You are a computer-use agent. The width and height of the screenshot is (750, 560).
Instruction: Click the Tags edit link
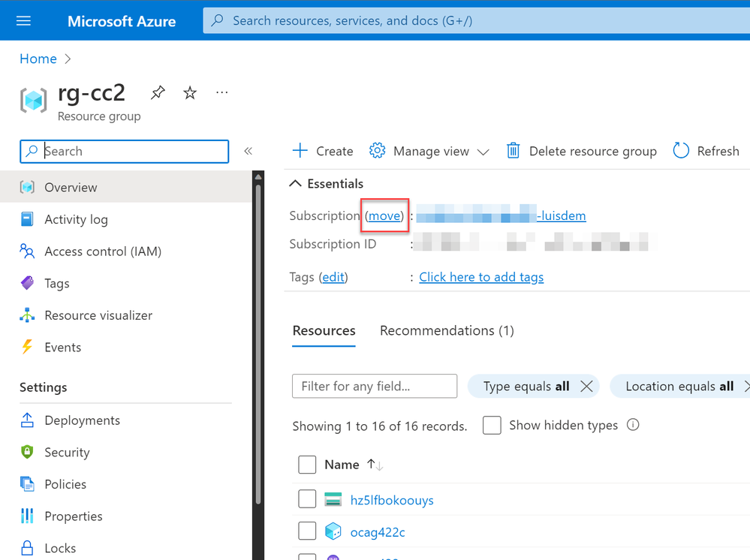tap(333, 277)
